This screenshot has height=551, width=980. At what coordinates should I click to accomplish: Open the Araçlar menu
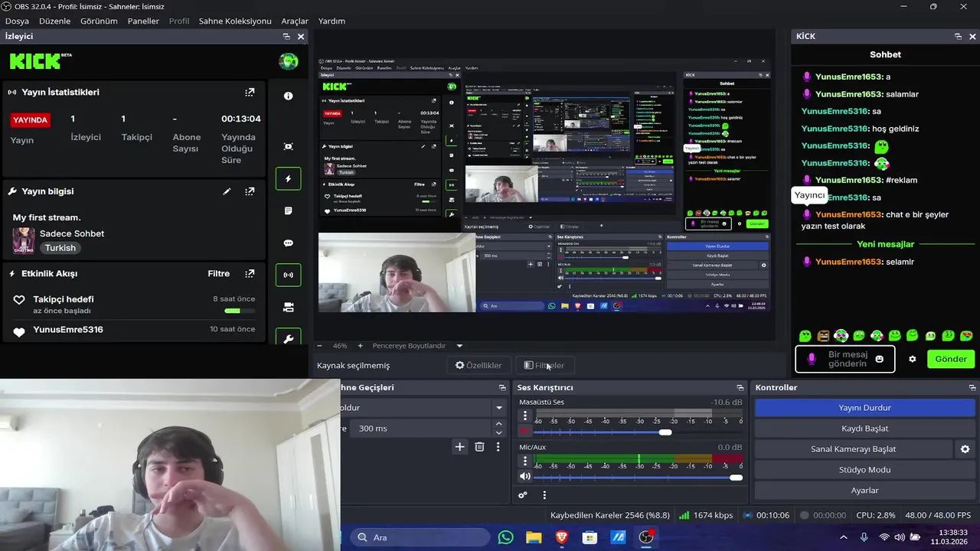click(295, 21)
